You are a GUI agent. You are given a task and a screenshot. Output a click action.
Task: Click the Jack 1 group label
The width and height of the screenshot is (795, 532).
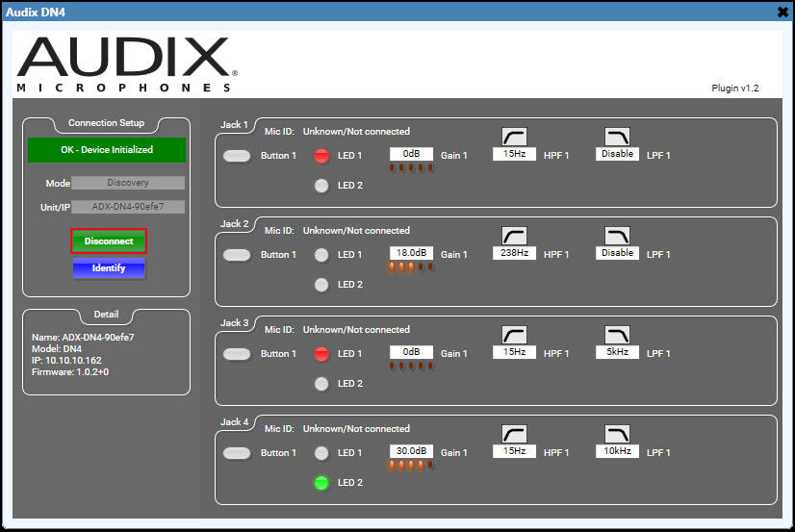pos(234,125)
